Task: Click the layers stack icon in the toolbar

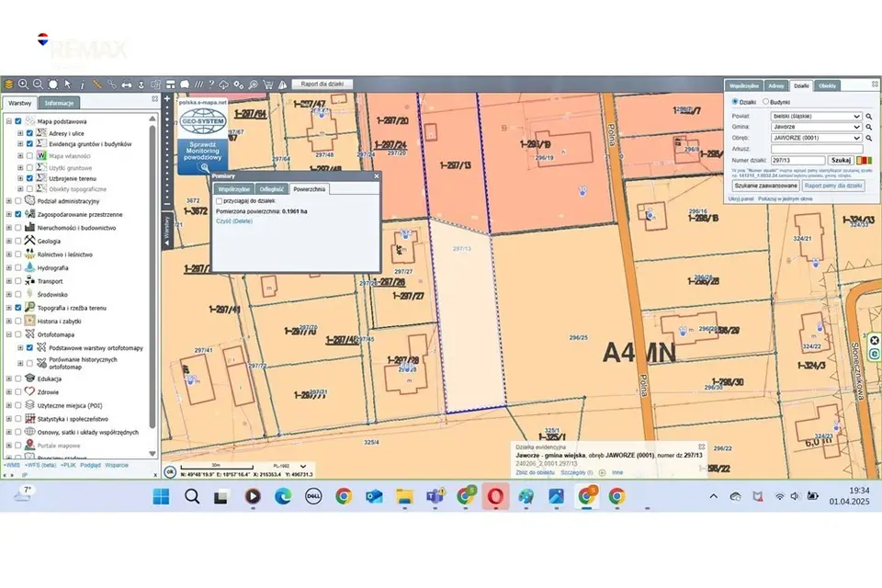Action: coord(8,85)
